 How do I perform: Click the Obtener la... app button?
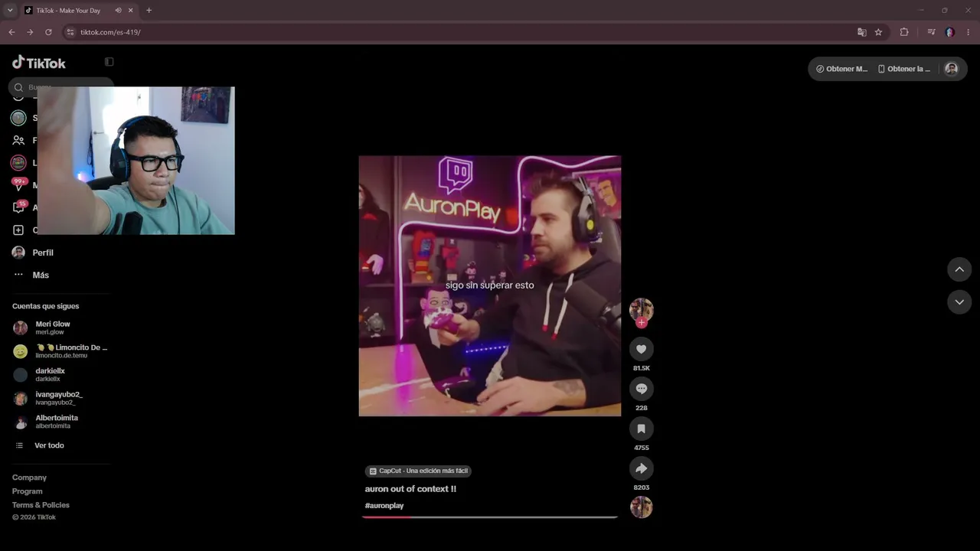coord(904,69)
